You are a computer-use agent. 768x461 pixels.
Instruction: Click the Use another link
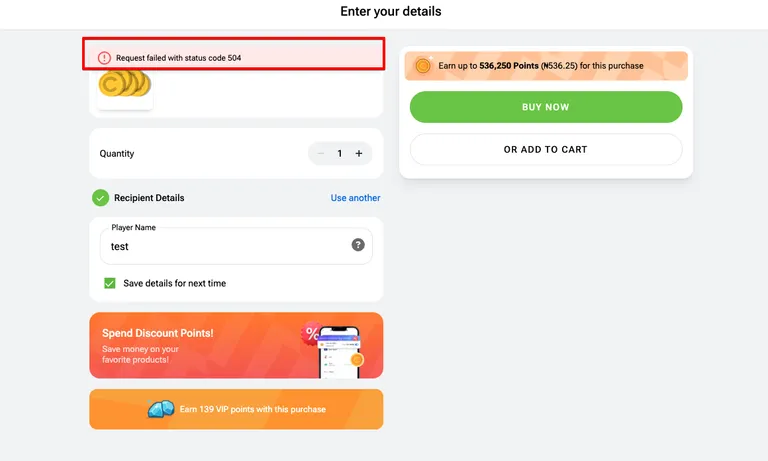(x=355, y=198)
